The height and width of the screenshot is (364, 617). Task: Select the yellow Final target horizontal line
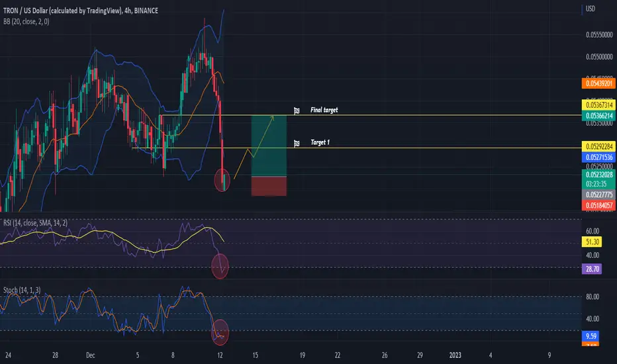coord(371,115)
